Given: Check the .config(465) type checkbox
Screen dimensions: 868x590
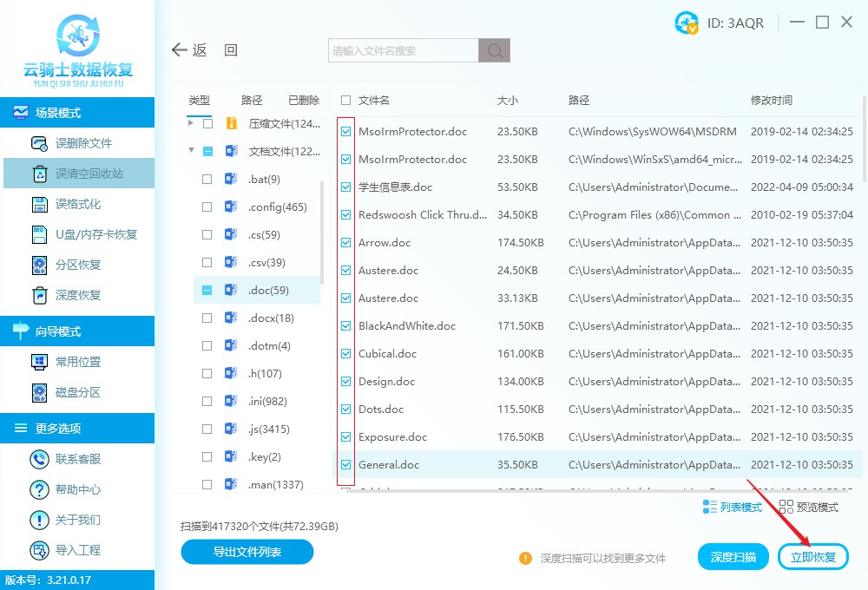Looking at the screenshot, I should [207, 207].
